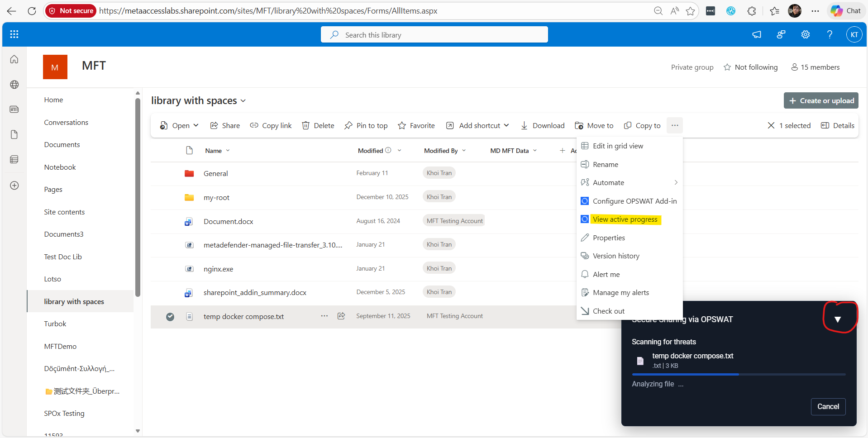Cancel the OPSWAT file scan

point(828,406)
